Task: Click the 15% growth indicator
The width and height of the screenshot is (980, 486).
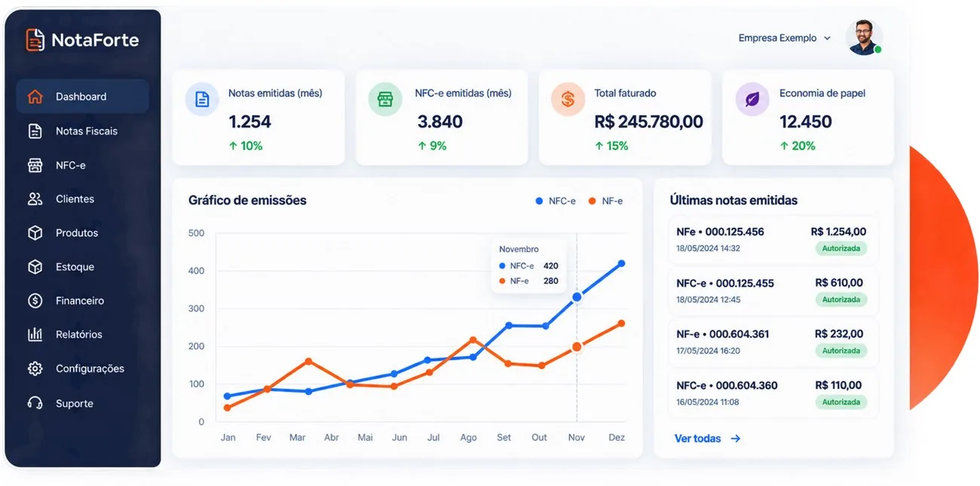Action: (611, 146)
